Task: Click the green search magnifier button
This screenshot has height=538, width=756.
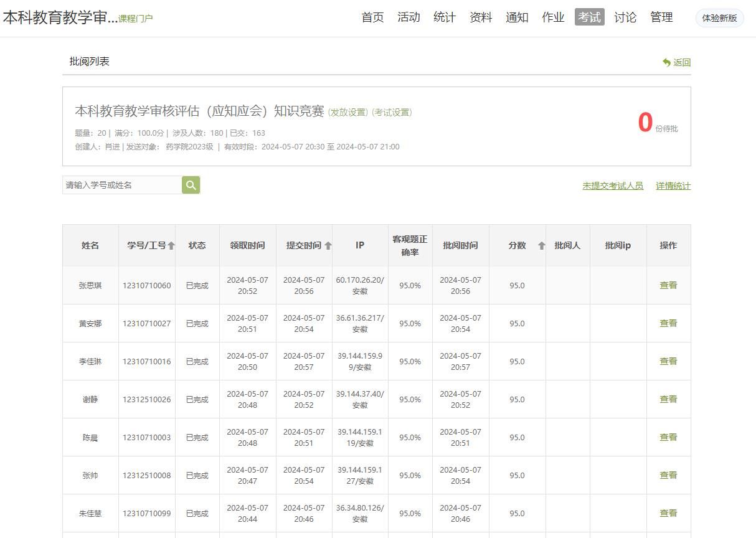Action: (x=191, y=185)
